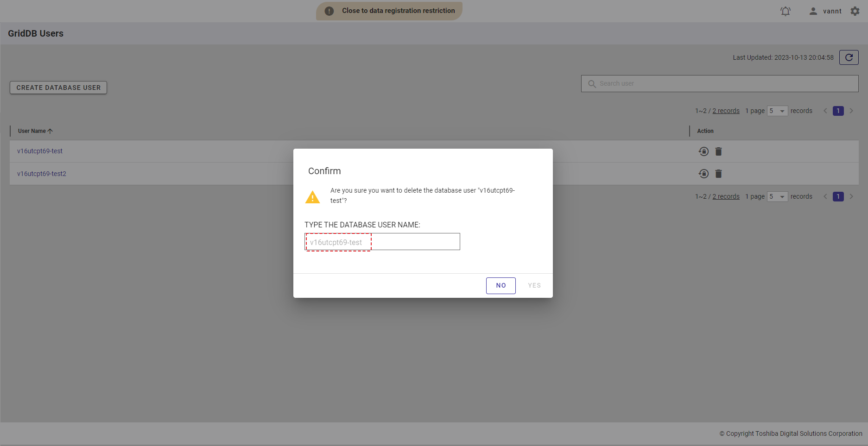This screenshot has height=446, width=868.
Task: Open the settings gear icon
Action: (855, 11)
